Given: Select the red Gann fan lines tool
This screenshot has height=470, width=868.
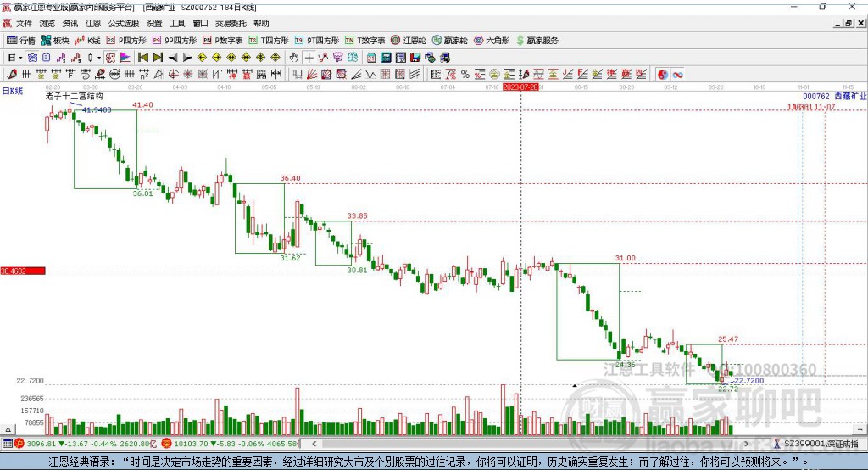Looking at the screenshot, I should [312, 75].
